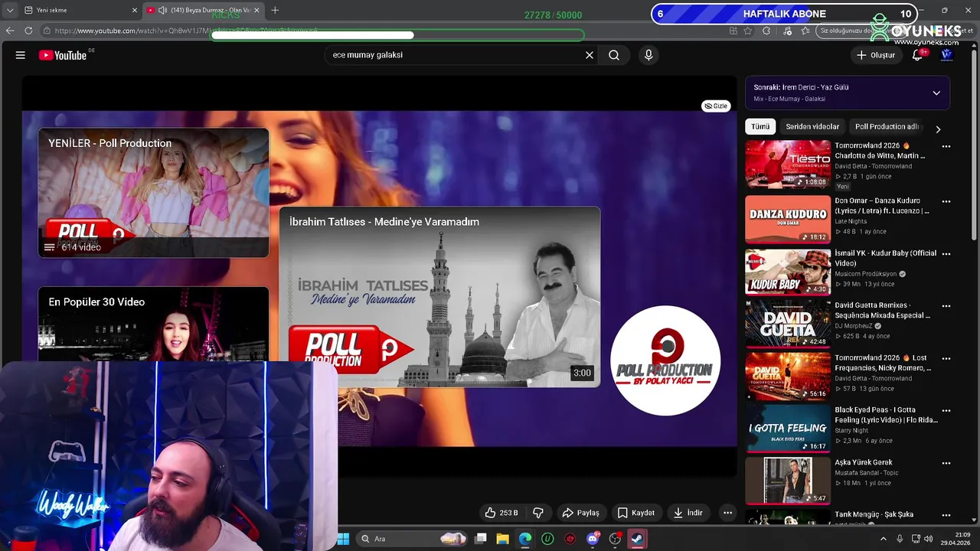Open YouTube notifications bell
Image resolution: width=980 pixels, height=551 pixels.
[x=917, y=55]
